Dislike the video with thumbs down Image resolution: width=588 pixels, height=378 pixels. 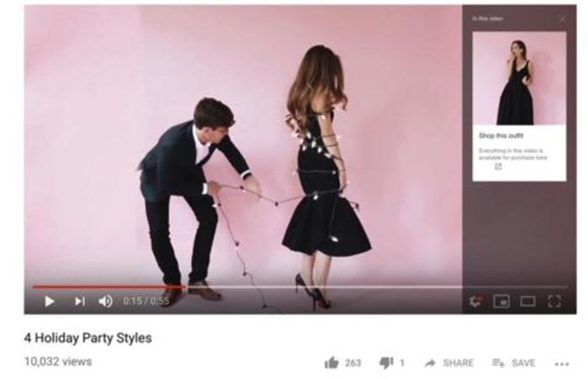(386, 363)
